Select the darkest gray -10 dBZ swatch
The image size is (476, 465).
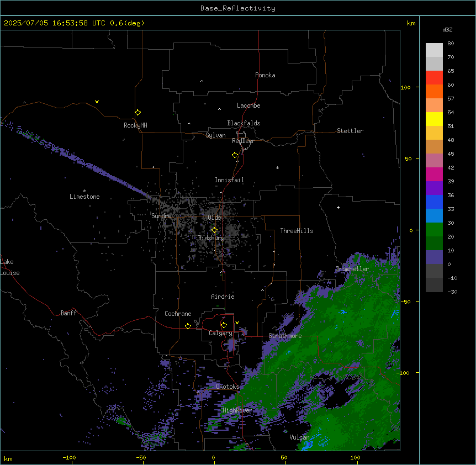coord(434,285)
